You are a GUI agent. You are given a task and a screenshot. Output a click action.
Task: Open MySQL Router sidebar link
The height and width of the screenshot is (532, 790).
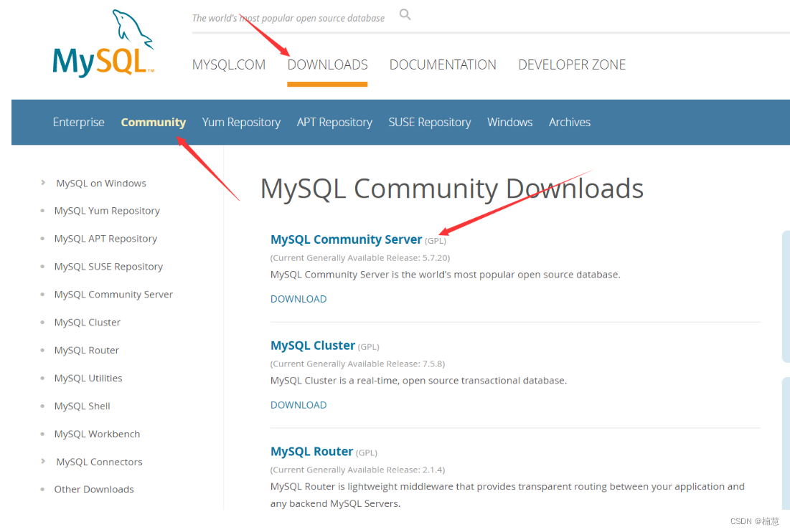click(87, 351)
